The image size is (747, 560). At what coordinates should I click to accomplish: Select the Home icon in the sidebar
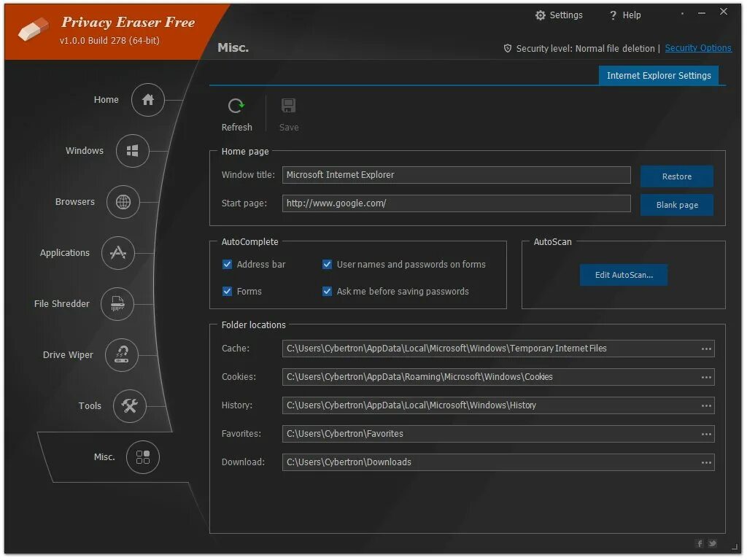pos(147,100)
